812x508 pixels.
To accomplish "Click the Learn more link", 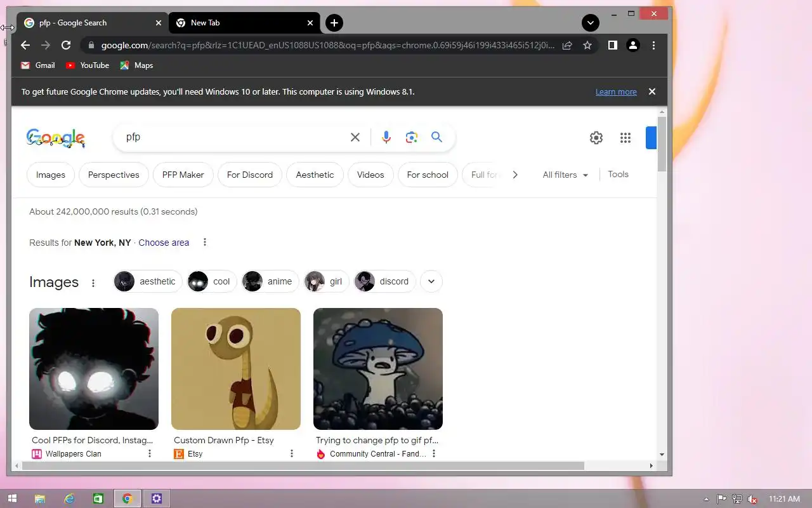I will pyautogui.click(x=616, y=92).
